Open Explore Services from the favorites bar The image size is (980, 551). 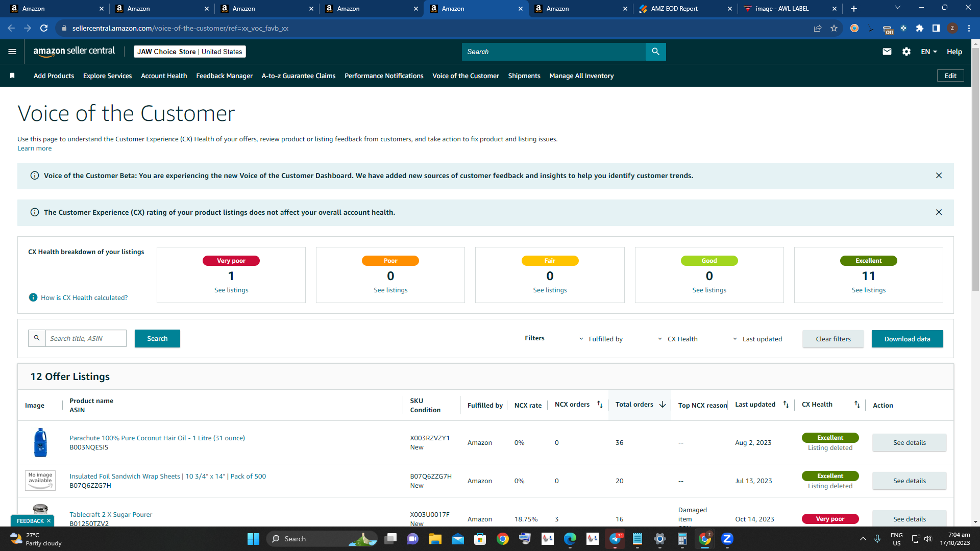(x=107, y=76)
